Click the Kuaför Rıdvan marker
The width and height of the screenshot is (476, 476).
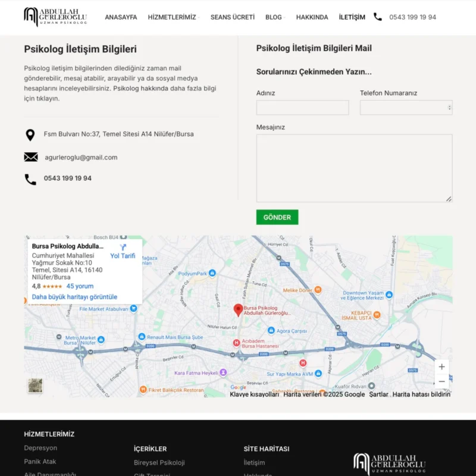point(371,386)
